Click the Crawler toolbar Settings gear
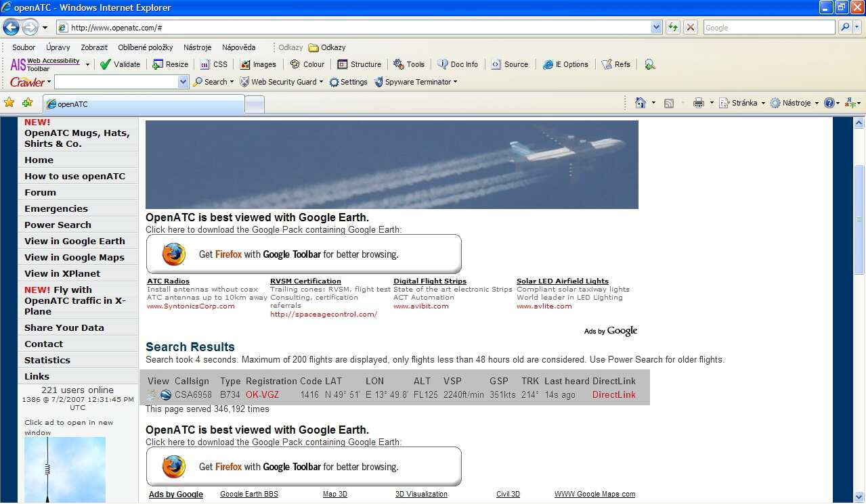Screen dimensions: 866x504 [x=348, y=82]
